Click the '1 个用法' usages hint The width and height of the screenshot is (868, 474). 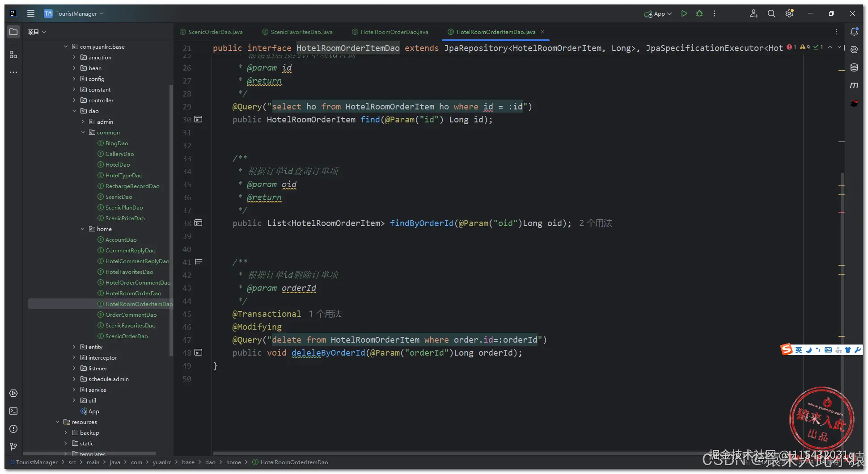(325, 314)
